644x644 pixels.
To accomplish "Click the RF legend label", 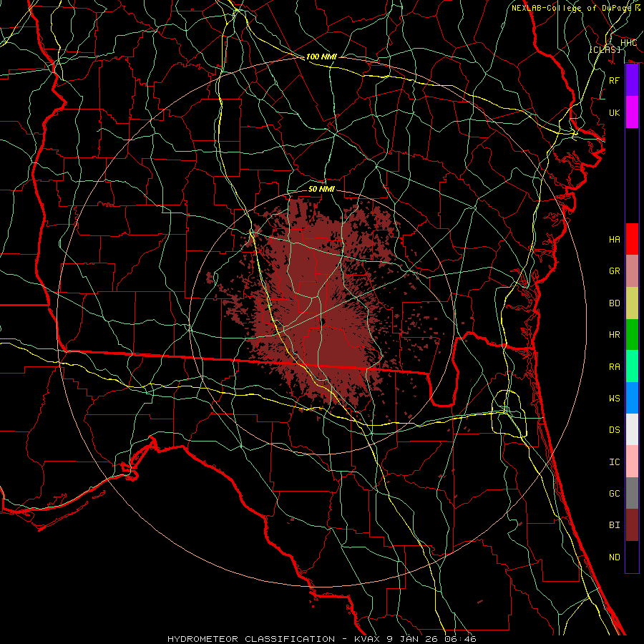I will (x=615, y=80).
